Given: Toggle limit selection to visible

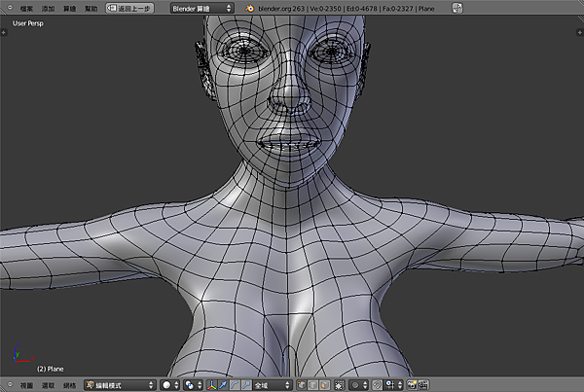Looking at the screenshot, I should point(339,385).
